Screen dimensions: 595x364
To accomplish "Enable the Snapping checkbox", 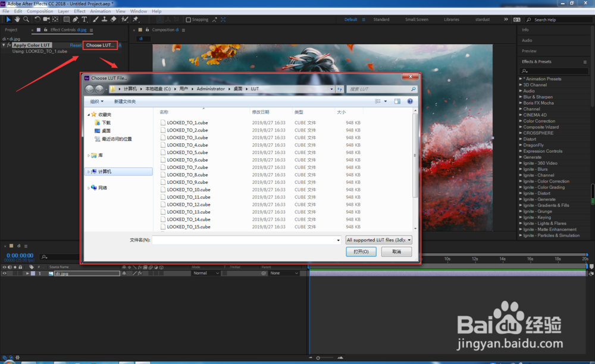I will point(188,20).
